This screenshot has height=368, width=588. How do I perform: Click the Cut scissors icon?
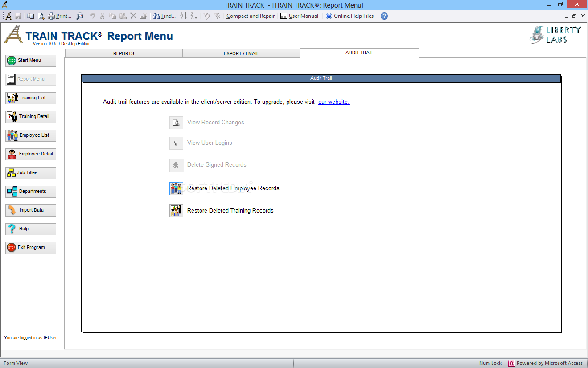tap(103, 16)
